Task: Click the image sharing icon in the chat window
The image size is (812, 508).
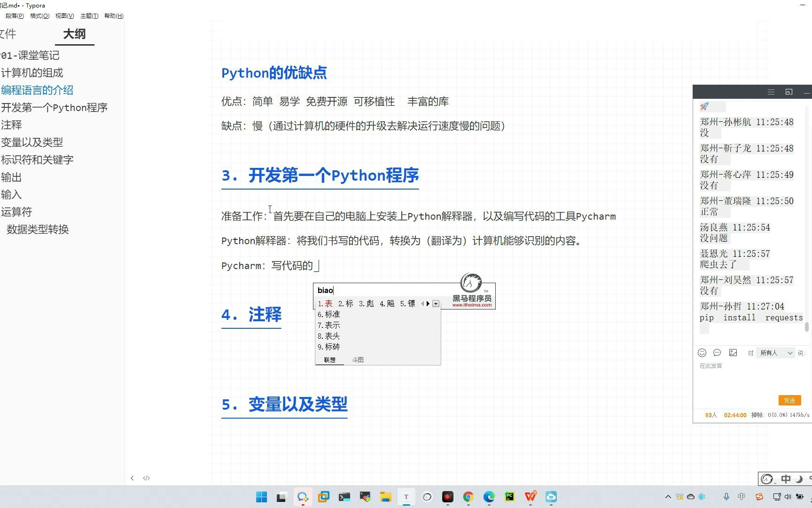Action: [733, 353]
